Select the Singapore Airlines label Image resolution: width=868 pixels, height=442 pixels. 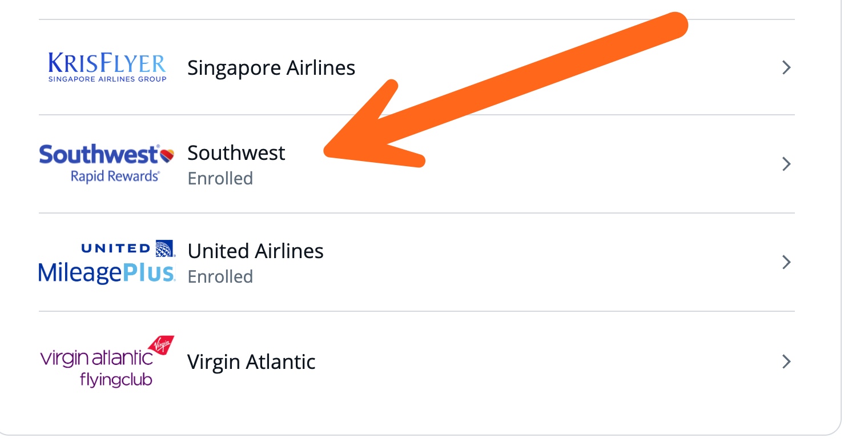pos(271,67)
